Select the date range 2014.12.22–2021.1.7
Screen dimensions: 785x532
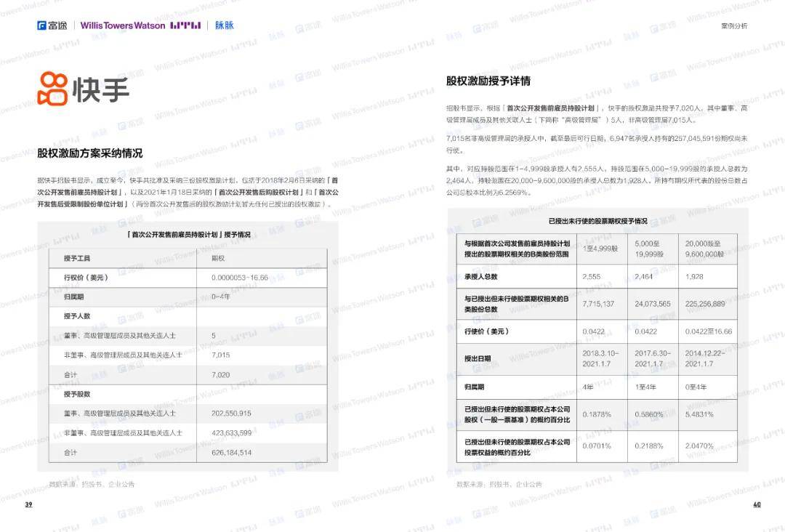705,359
